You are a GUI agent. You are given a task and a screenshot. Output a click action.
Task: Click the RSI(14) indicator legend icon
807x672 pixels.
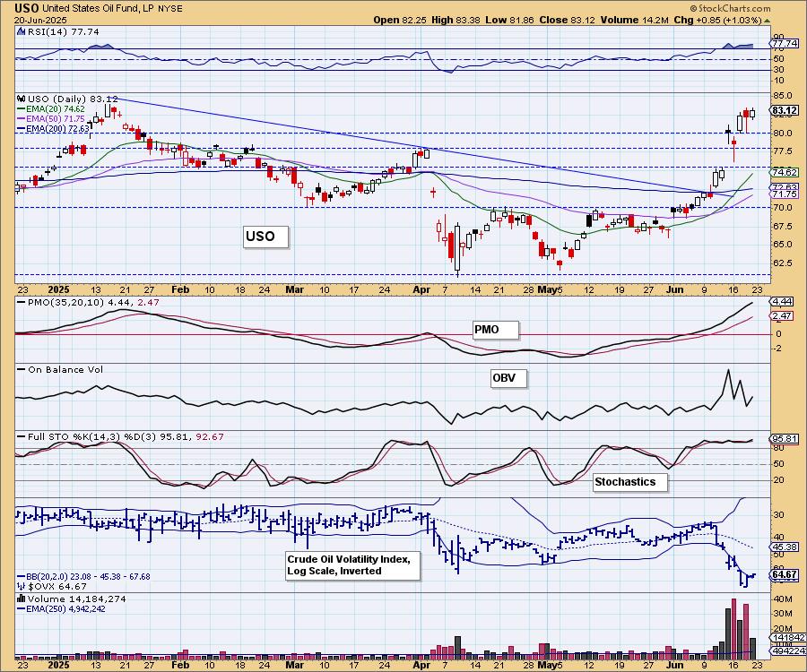point(21,32)
